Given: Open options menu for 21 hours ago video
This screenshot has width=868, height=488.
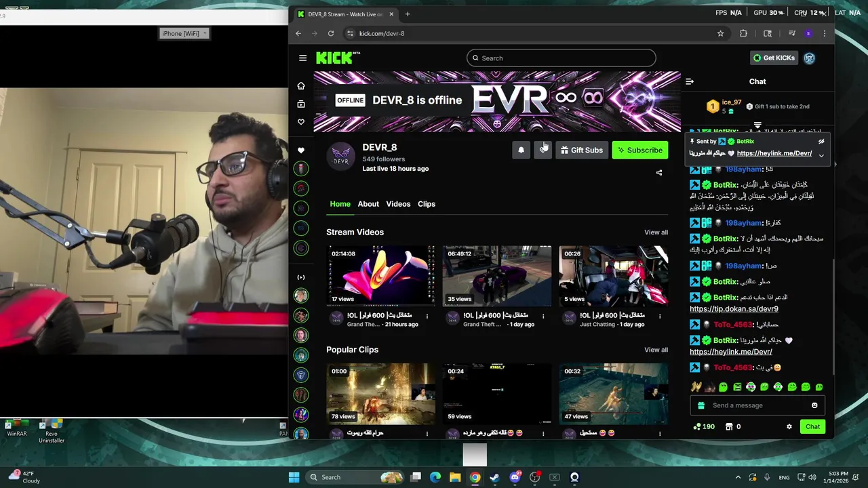Looking at the screenshot, I should [x=427, y=316].
